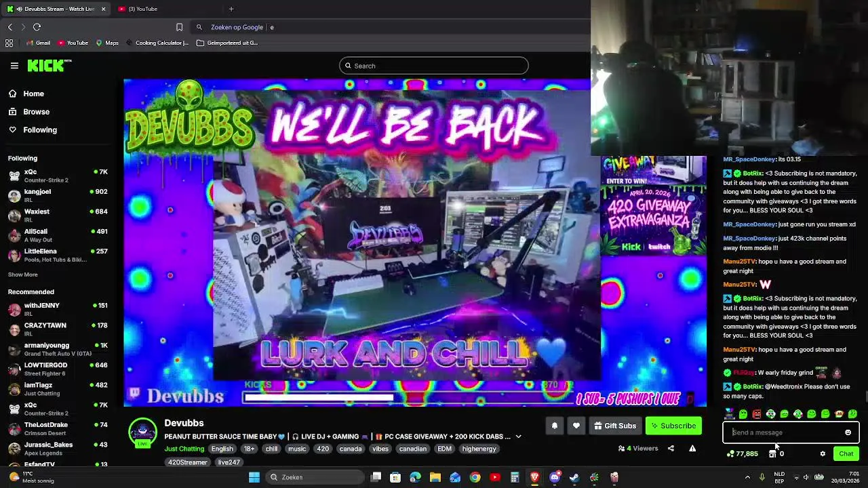Image resolution: width=868 pixels, height=488 pixels.
Task: Share the stream via the share icon
Action: click(x=671, y=448)
